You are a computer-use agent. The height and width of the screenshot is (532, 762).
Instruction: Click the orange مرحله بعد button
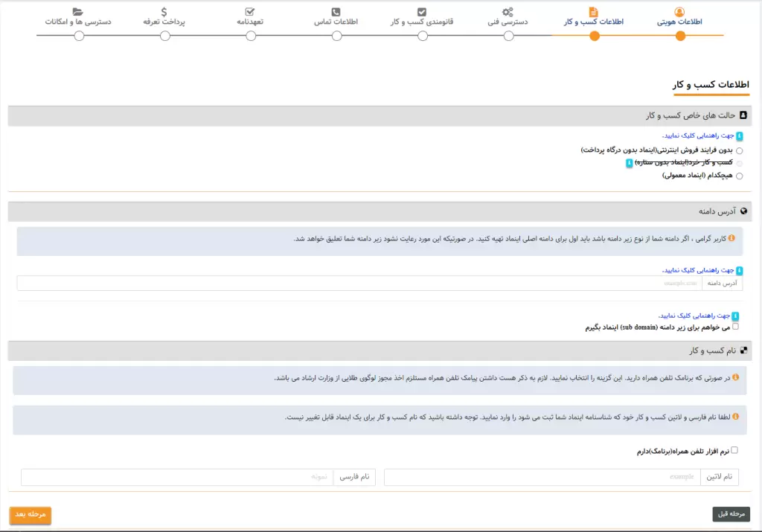pyautogui.click(x=30, y=515)
